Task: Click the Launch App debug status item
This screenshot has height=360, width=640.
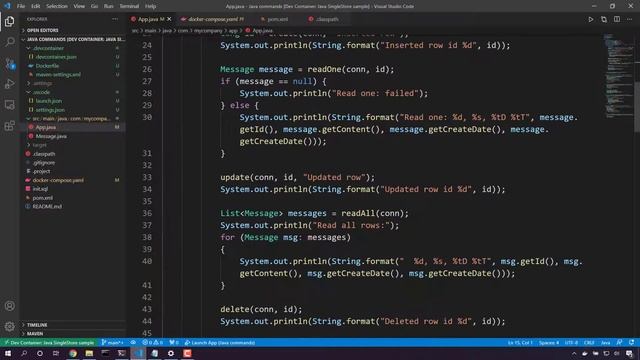Action: 220,342
